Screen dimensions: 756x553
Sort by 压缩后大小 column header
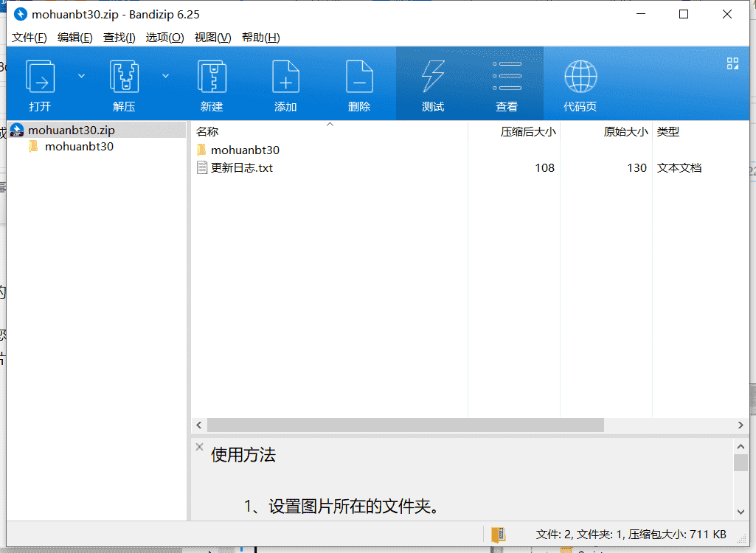click(x=514, y=132)
